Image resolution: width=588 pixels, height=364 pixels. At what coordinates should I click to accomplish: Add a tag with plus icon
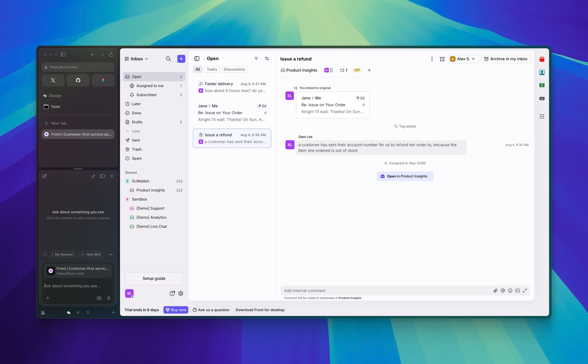pos(369,70)
